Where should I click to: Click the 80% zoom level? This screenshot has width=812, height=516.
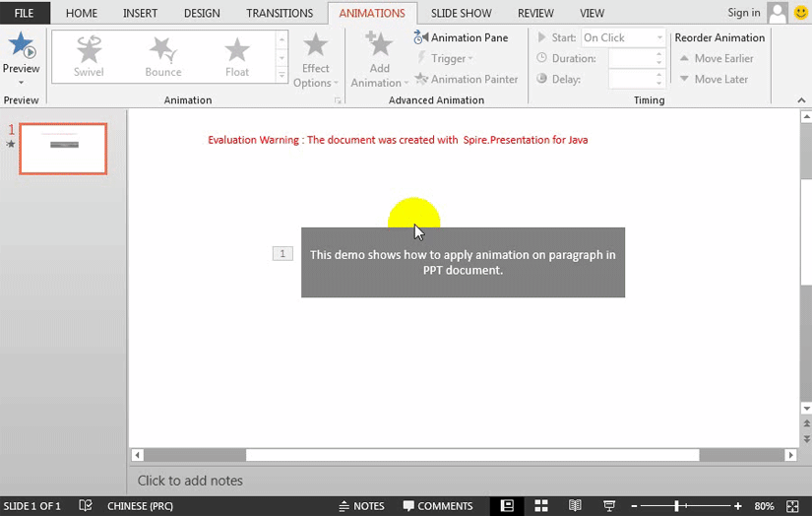(x=764, y=506)
